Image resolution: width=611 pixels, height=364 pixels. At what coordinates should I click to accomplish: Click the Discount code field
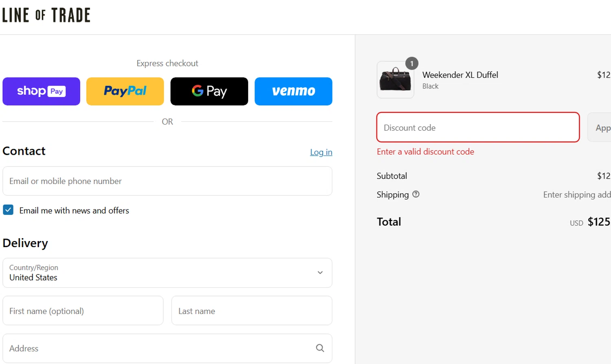tap(478, 127)
